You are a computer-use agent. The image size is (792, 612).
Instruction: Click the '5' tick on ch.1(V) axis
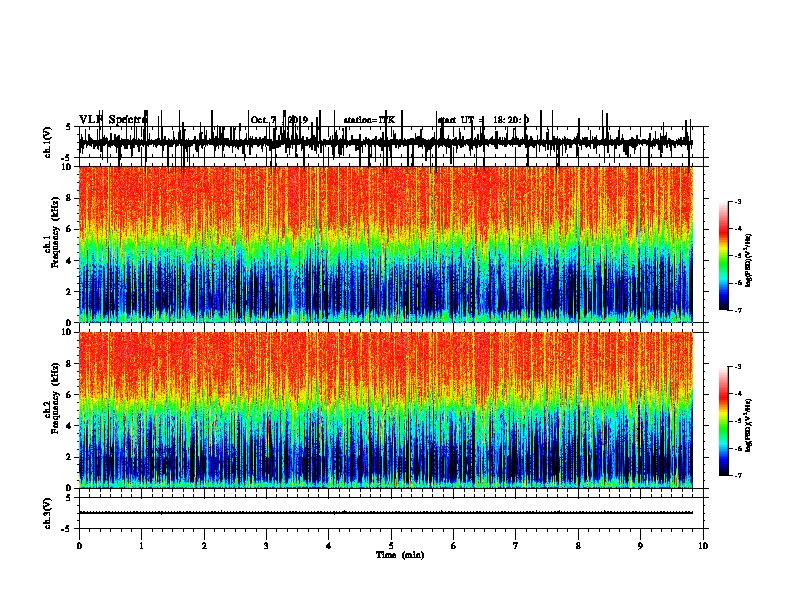point(69,127)
